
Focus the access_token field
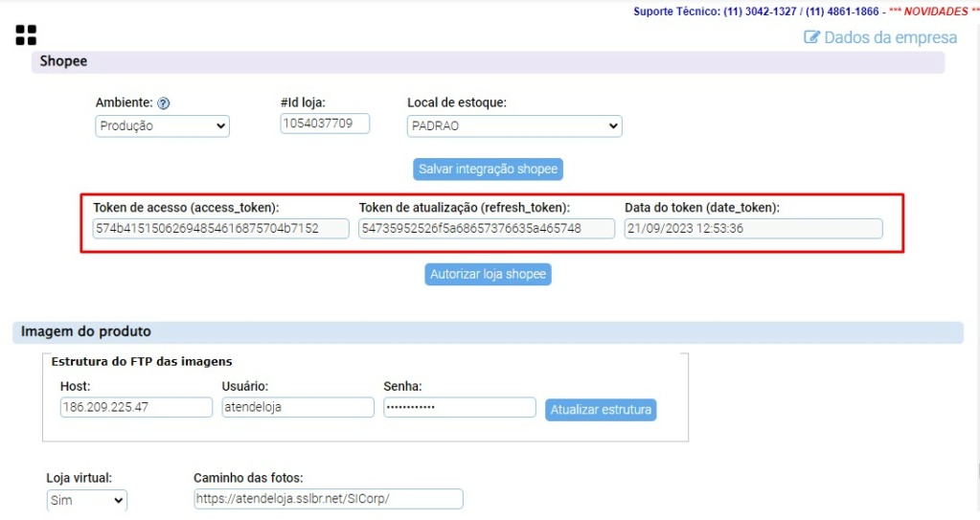221,228
